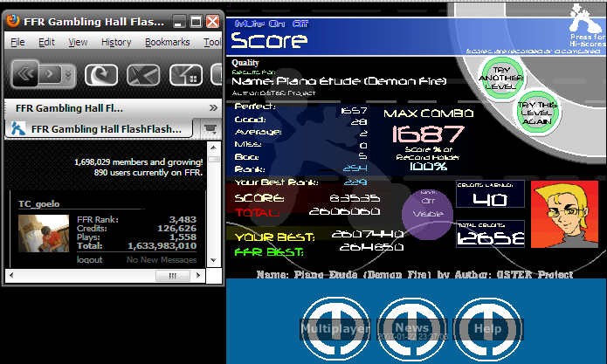Image resolution: width=607 pixels, height=364 pixels.
Task: Open the View menu in Firefox
Action: click(78, 42)
